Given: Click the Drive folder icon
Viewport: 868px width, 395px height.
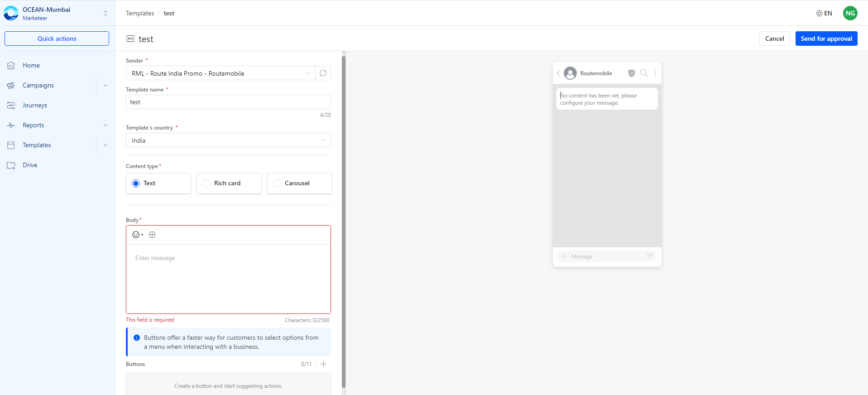Looking at the screenshot, I should click(x=11, y=165).
